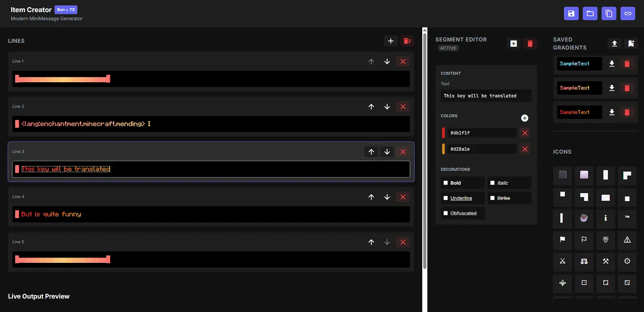
Task: Load the first saved SampleText gradient
Action: point(611,64)
